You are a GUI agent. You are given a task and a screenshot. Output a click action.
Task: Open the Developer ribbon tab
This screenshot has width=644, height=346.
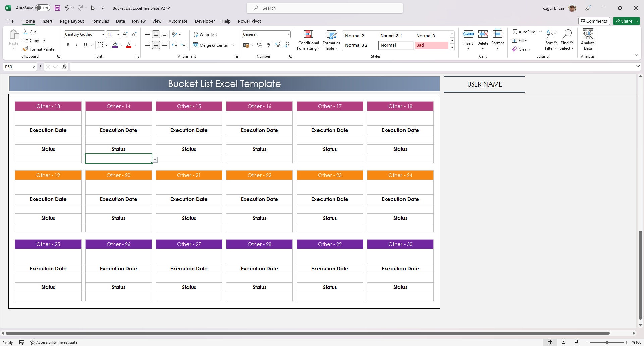205,21
